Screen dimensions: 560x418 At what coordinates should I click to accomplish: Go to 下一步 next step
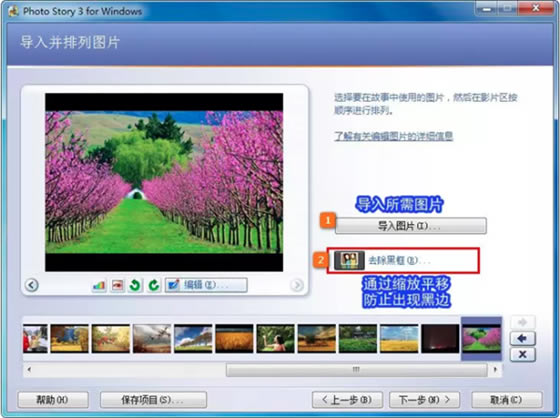(424, 400)
